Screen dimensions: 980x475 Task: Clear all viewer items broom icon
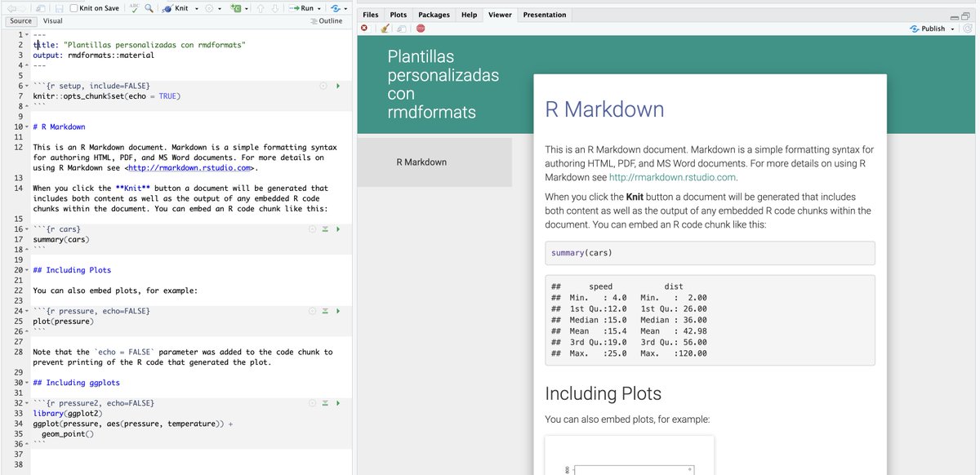point(385,29)
